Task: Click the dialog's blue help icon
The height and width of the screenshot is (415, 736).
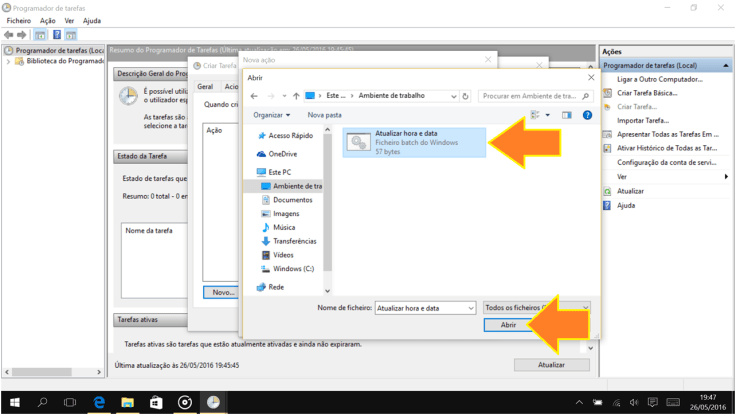Action: coord(587,115)
